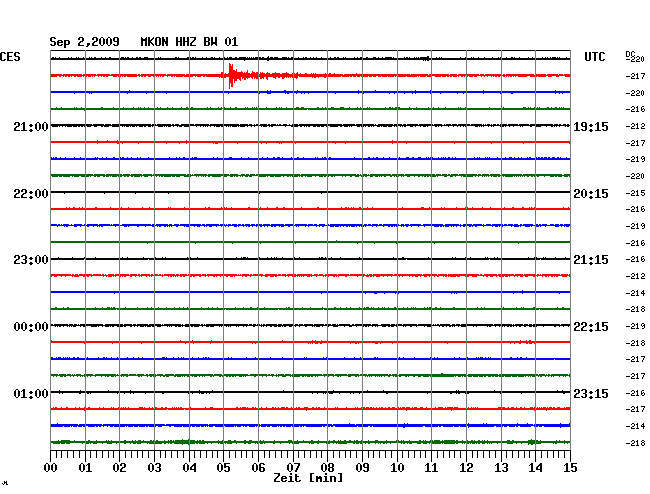Click the local time label '00:00'
Viewport: 650px width, 494px height.
pos(31,327)
